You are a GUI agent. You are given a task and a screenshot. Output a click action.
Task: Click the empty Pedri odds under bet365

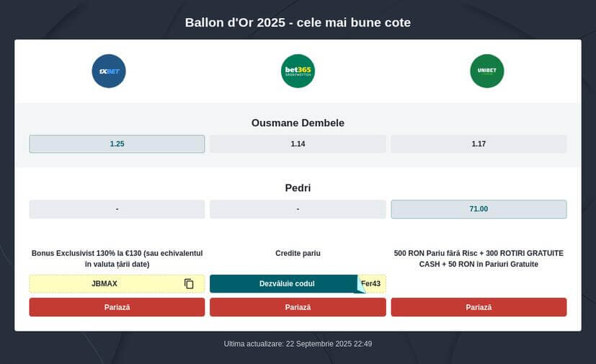[x=298, y=209]
